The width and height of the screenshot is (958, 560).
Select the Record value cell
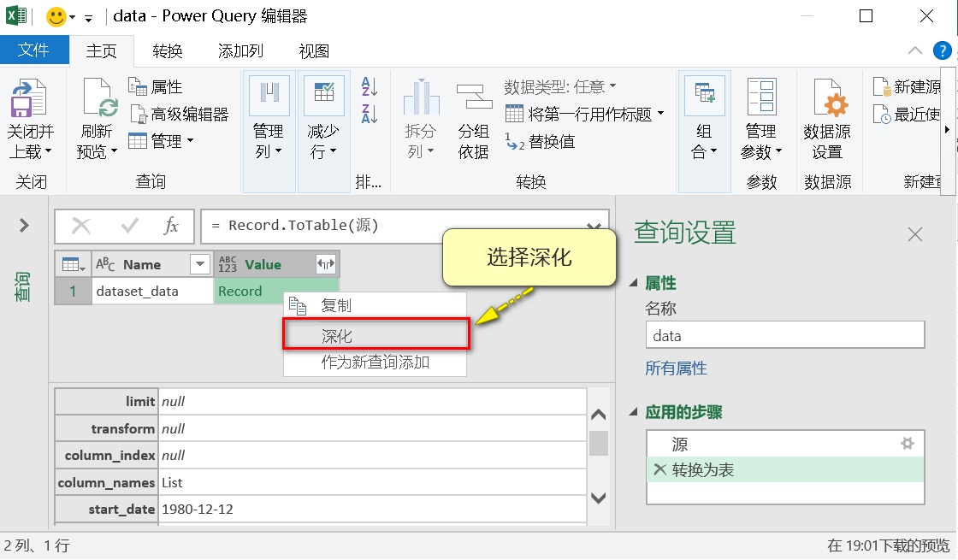point(276,291)
